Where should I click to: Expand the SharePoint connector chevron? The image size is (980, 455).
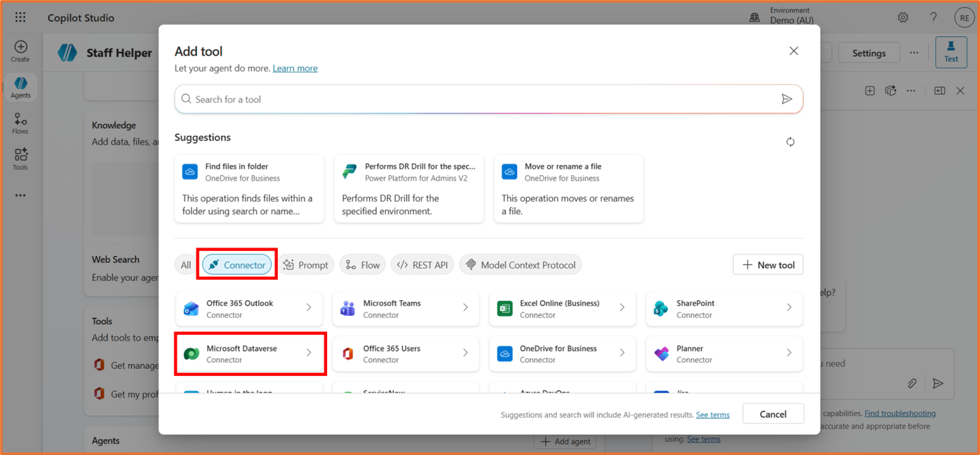(x=788, y=308)
